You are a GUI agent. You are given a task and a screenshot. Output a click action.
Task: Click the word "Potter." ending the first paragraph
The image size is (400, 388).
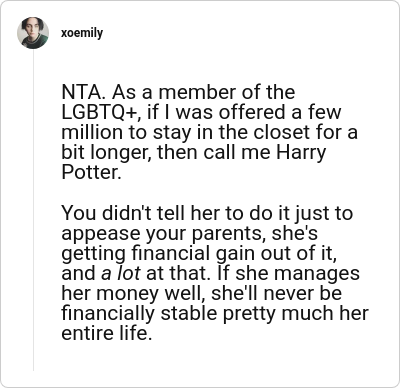coord(91,172)
